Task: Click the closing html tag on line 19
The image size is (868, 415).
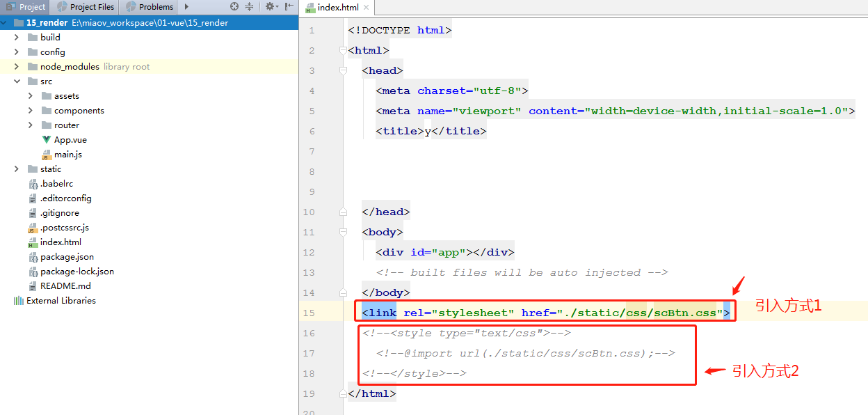Action: 372,393
